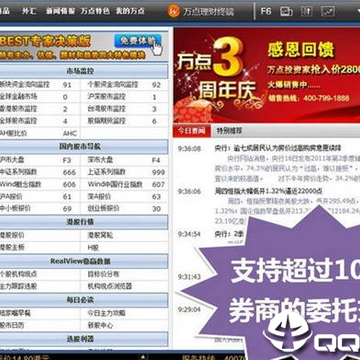
Task: Open 台湾股市监控 entry
Action: [106, 109]
